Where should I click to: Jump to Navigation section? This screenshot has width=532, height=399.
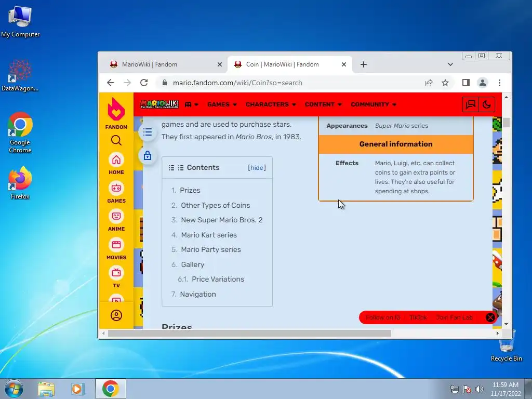coord(198,294)
